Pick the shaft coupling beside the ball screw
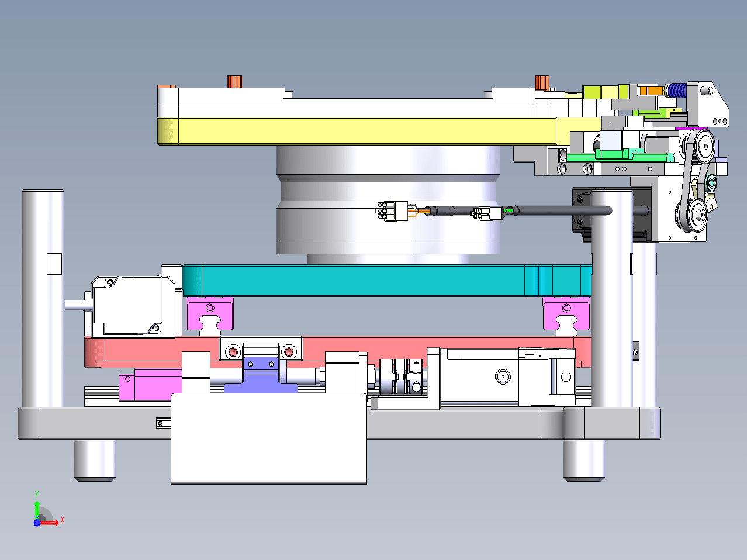747x560 pixels. (x=400, y=376)
